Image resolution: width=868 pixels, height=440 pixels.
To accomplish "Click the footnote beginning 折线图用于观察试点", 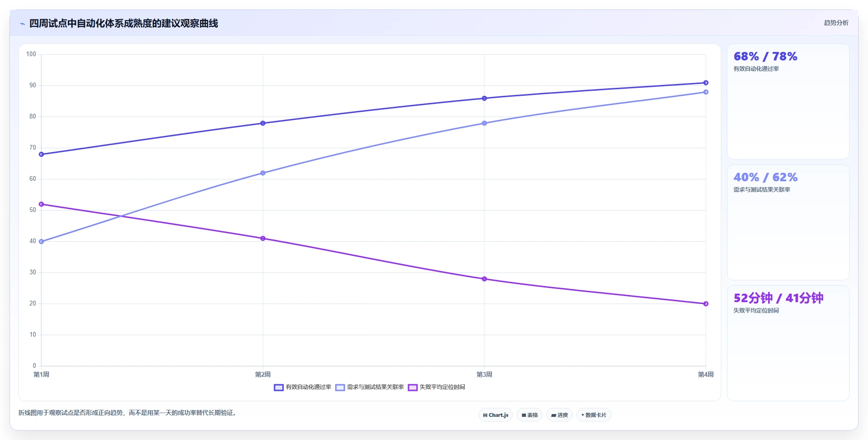I will point(127,413).
